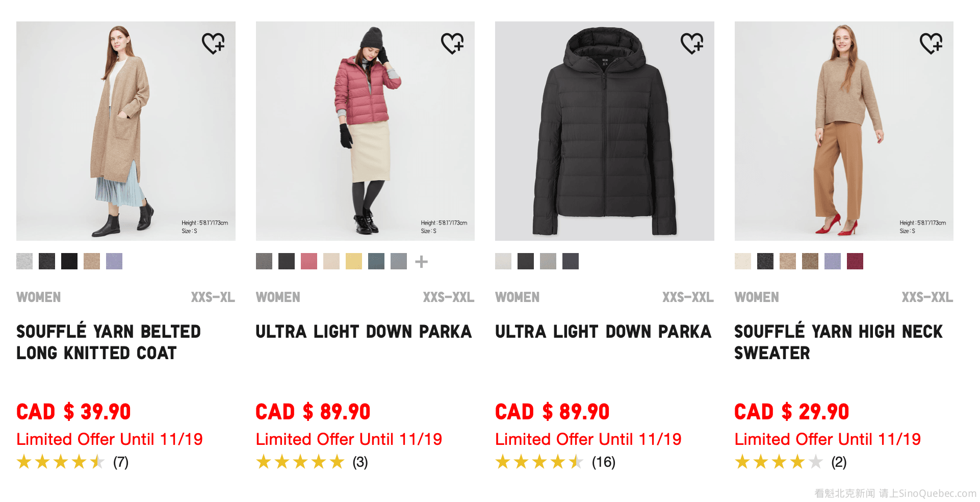
Task: Add the Soufflé Yarn Belted Coat to wishlist
Action: [213, 43]
